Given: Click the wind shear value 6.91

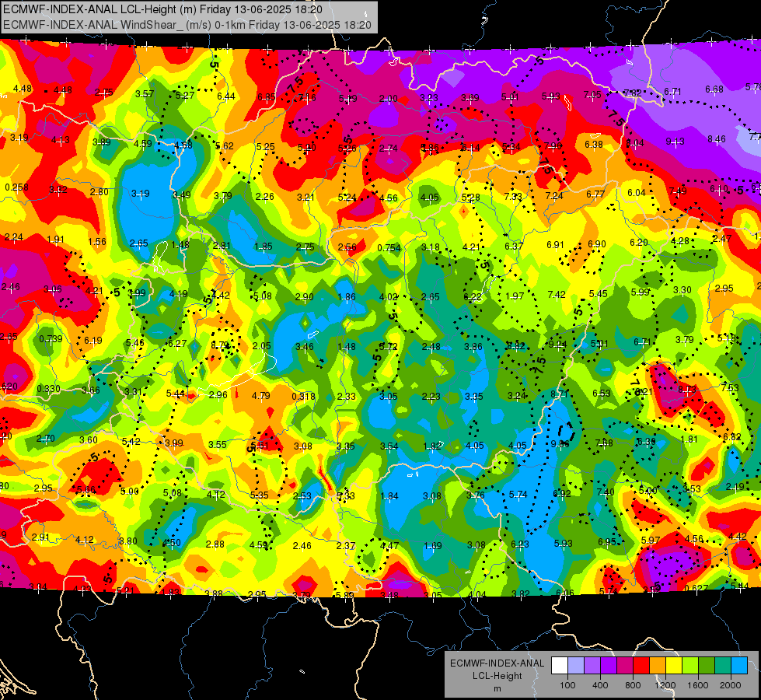Looking at the screenshot, I should pos(555,245).
